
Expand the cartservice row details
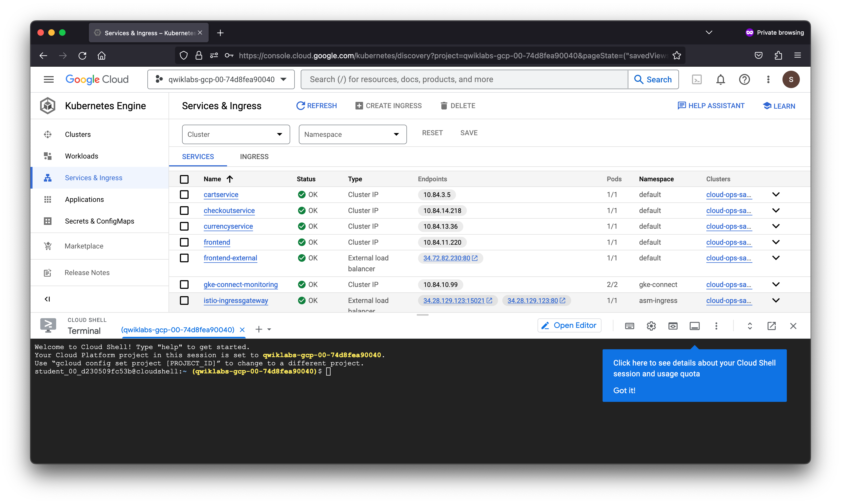coord(776,195)
